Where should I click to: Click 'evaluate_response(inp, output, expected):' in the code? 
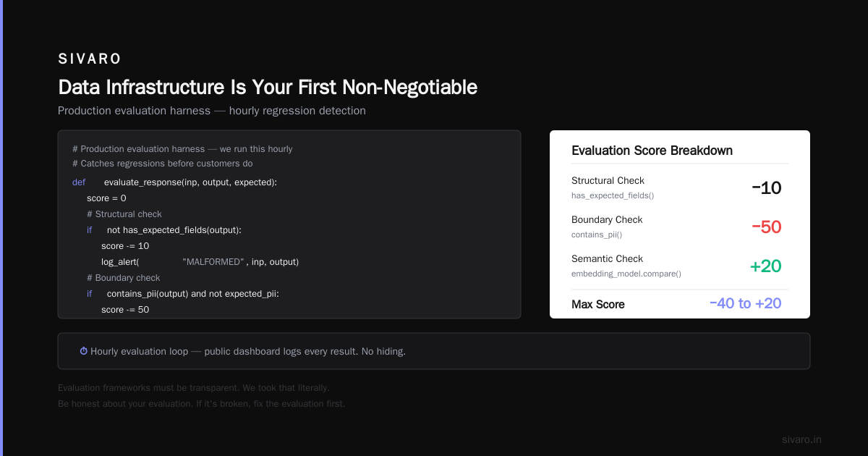(190, 182)
